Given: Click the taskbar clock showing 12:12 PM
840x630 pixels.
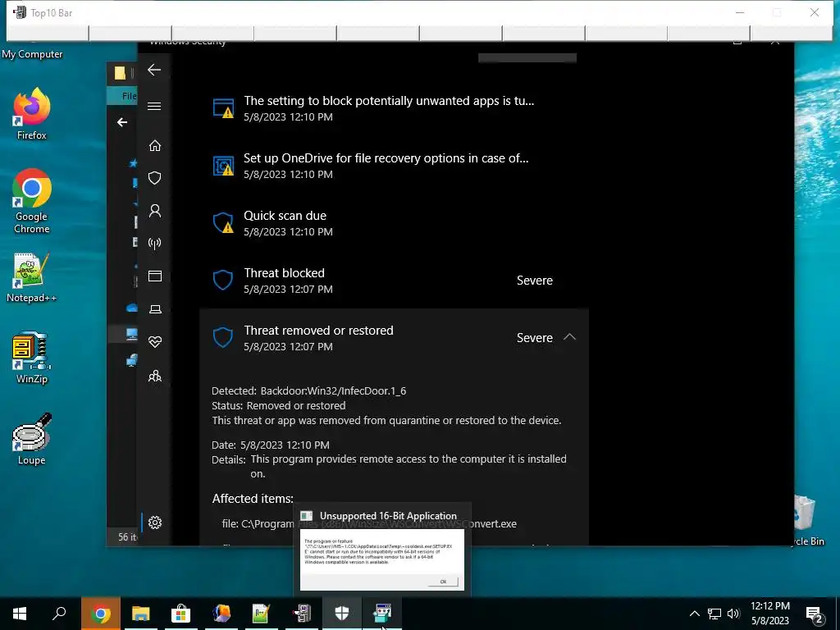Looking at the screenshot, I should [x=769, y=614].
